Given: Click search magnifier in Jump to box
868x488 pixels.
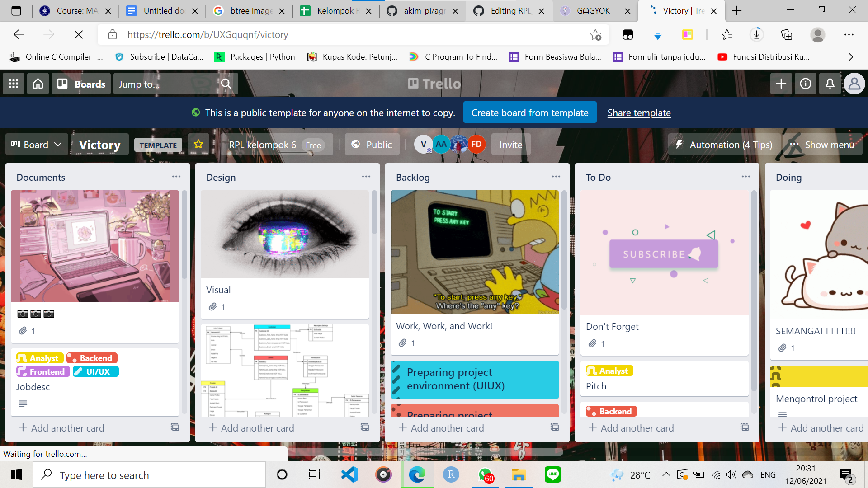Looking at the screenshot, I should tap(226, 84).
